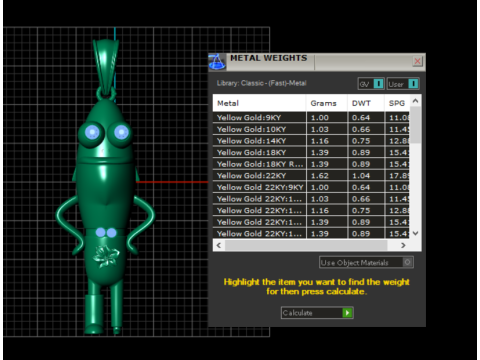
Task: Click the table scroll down arrow
Action: 415,233
